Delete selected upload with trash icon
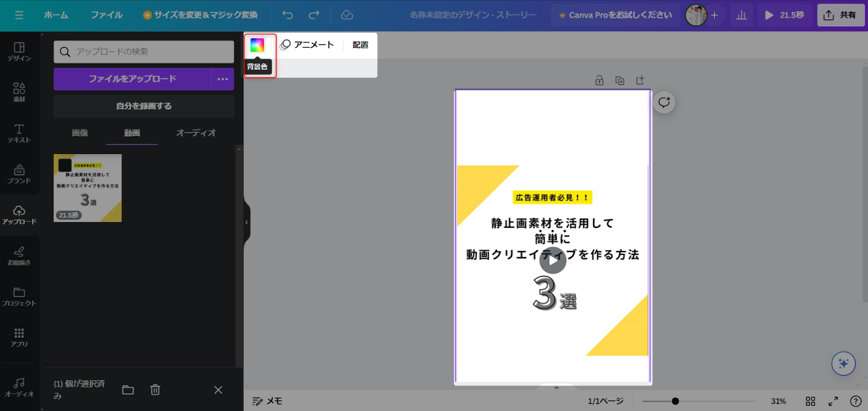The width and height of the screenshot is (868, 411). (155, 390)
